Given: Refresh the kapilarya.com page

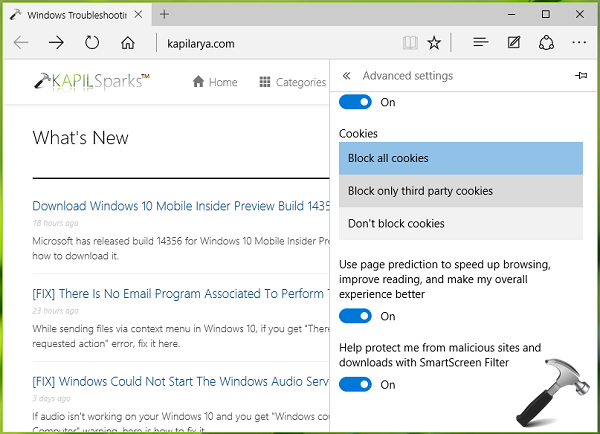Looking at the screenshot, I should (x=92, y=42).
